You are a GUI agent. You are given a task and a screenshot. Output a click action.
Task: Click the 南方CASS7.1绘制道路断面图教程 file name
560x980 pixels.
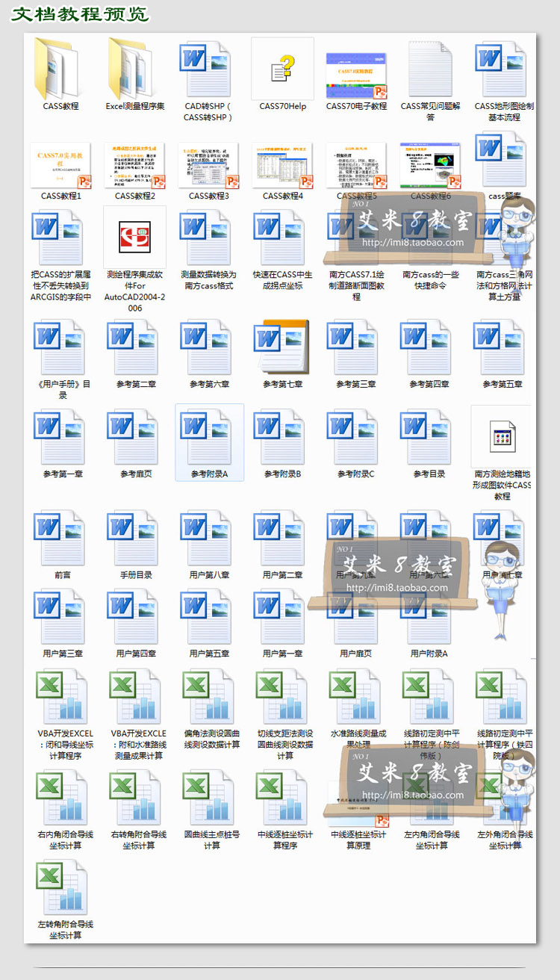tap(356, 285)
